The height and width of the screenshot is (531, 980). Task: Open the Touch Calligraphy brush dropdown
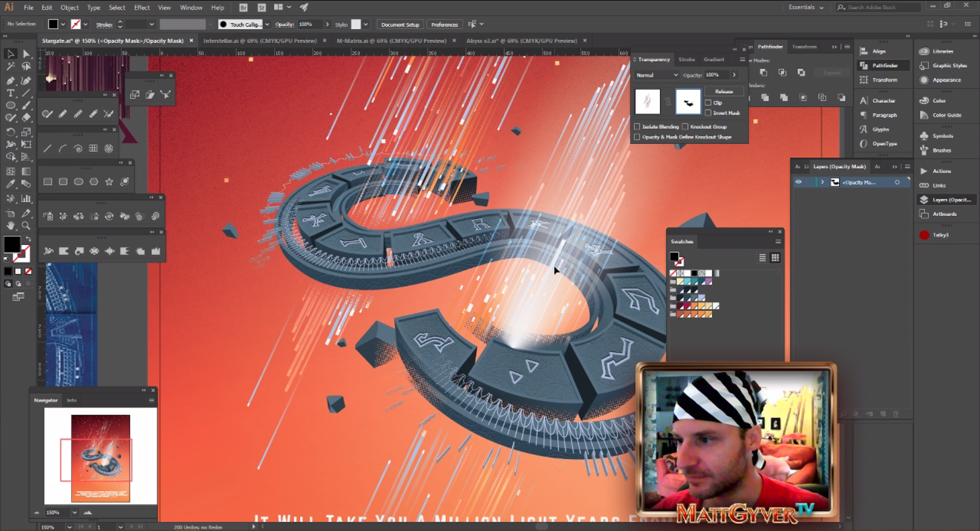267,24
